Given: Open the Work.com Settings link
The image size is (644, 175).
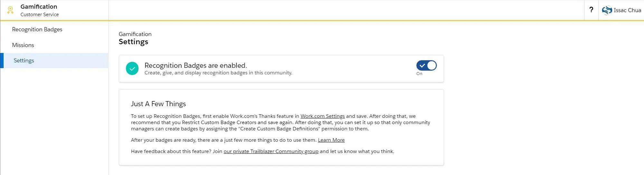Looking at the screenshot, I should click(x=322, y=116).
